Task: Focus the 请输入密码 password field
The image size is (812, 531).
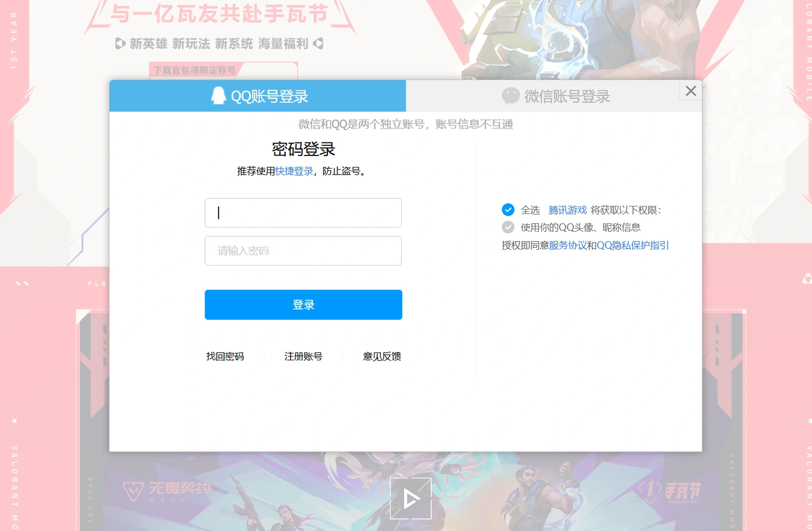Action: tap(303, 251)
